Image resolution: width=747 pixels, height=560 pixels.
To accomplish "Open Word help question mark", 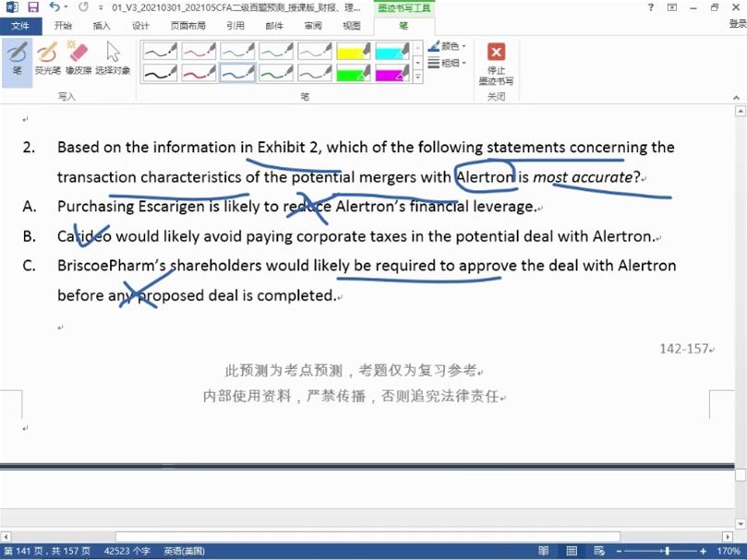I will (651, 7).
